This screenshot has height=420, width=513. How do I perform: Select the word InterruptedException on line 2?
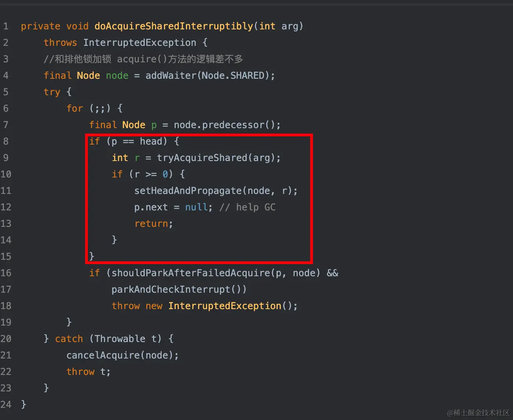tap(140, 42)
